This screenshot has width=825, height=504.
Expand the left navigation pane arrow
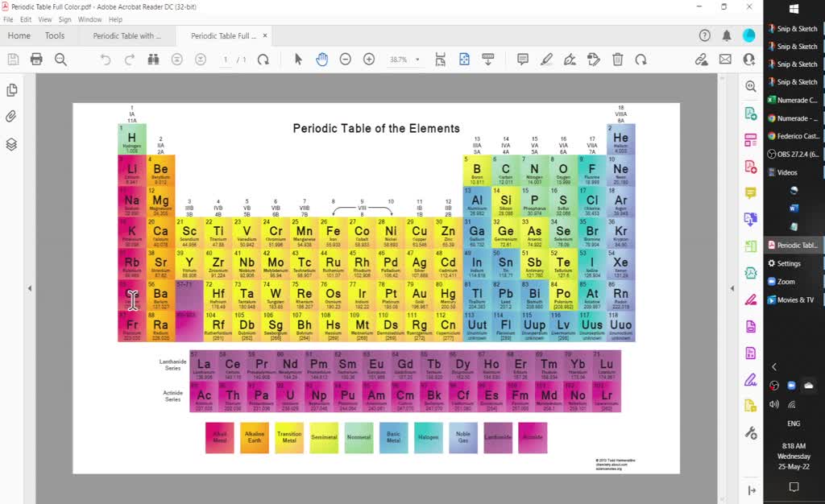[x=30, y=287]
